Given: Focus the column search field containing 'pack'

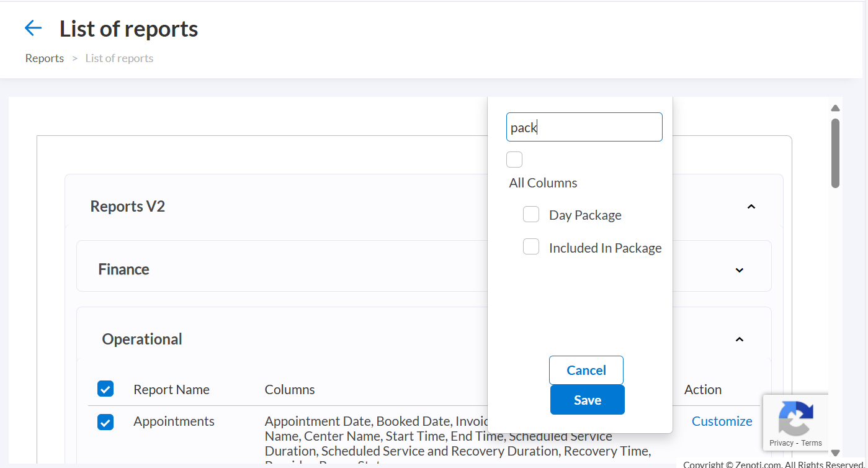Looking at the screenshot, I should coord(584,127).
